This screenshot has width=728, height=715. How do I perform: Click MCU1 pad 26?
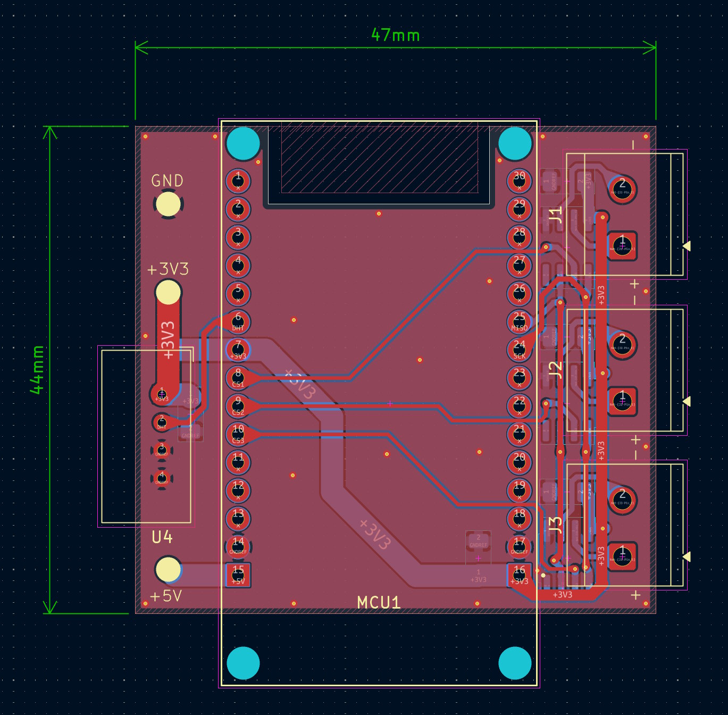(x=520, y=293)
